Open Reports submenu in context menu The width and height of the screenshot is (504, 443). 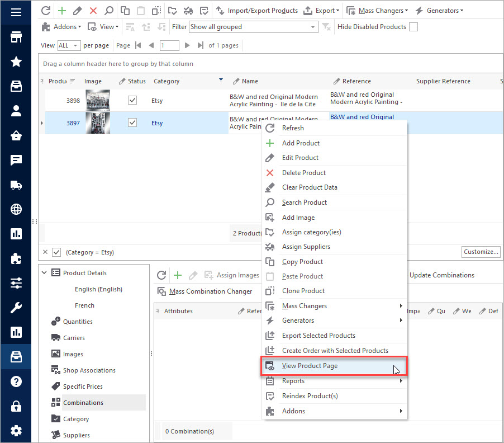334,381
